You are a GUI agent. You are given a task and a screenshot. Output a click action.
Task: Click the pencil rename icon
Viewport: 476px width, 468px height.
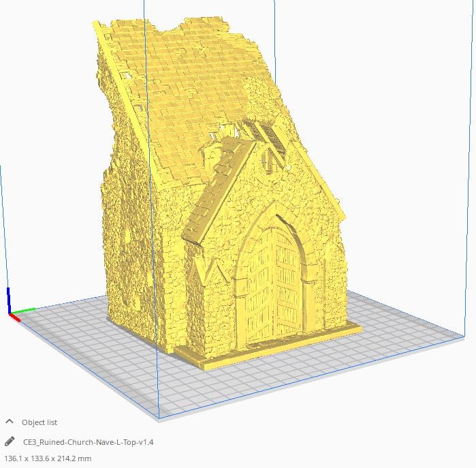pos(10,441)
